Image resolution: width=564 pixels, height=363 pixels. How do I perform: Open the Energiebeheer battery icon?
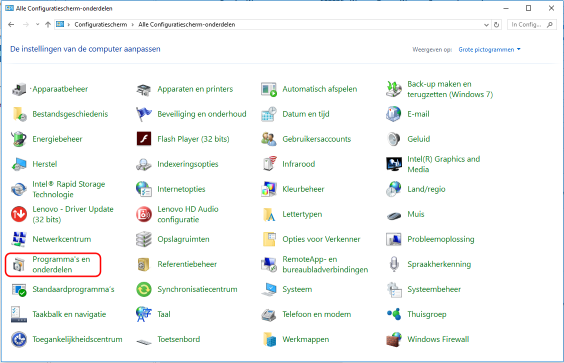point(19,139)
